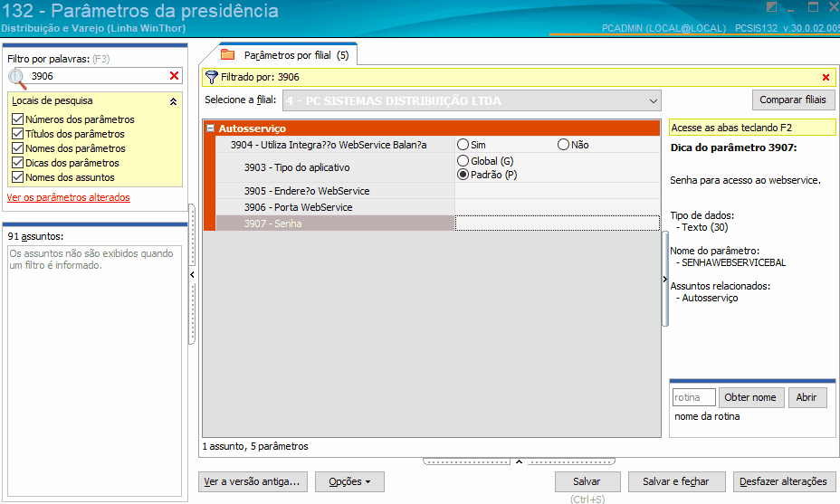Focus the rotina input field
The image size is (840, 504).
click(x=693, y=397)
